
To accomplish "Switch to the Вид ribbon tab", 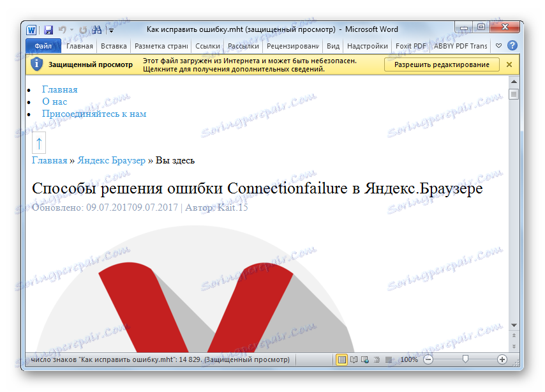I will click(x=333, y=46).
